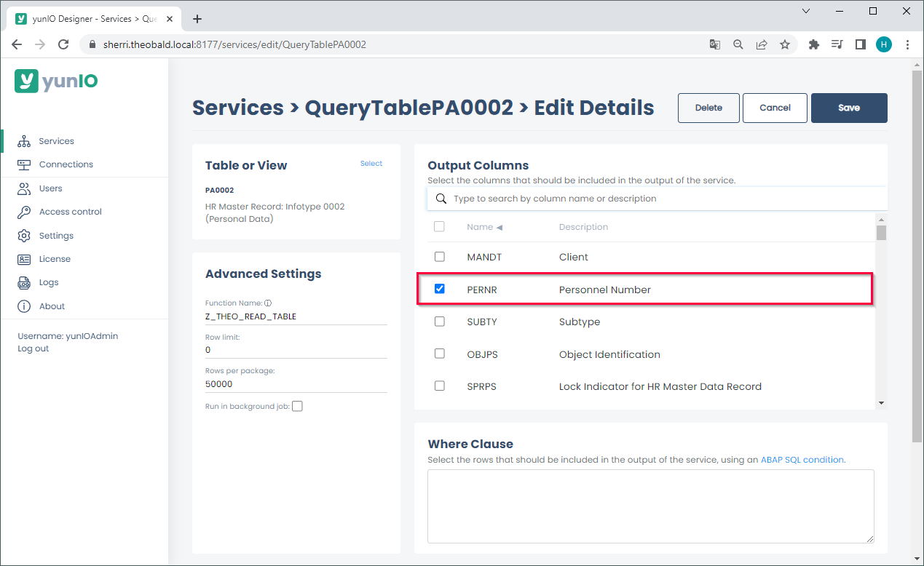Open a new browser tab
This screenshot has width=924, height=566.
(x=197, y=19)
